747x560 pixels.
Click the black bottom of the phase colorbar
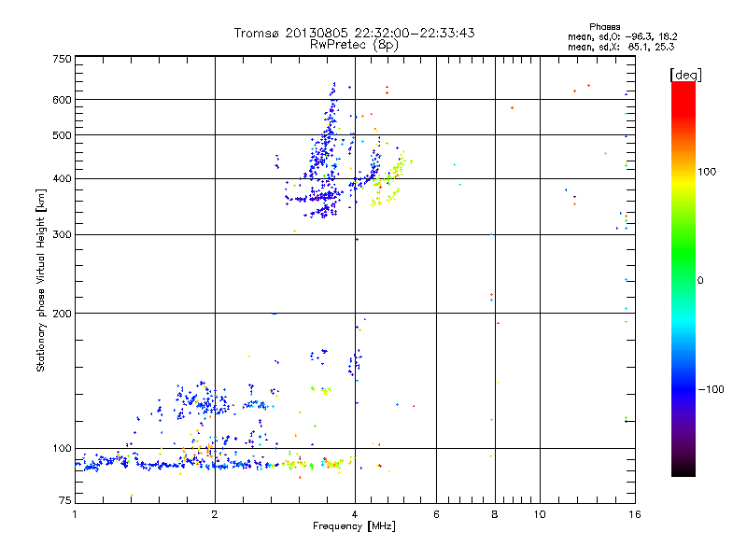[684, 471]
